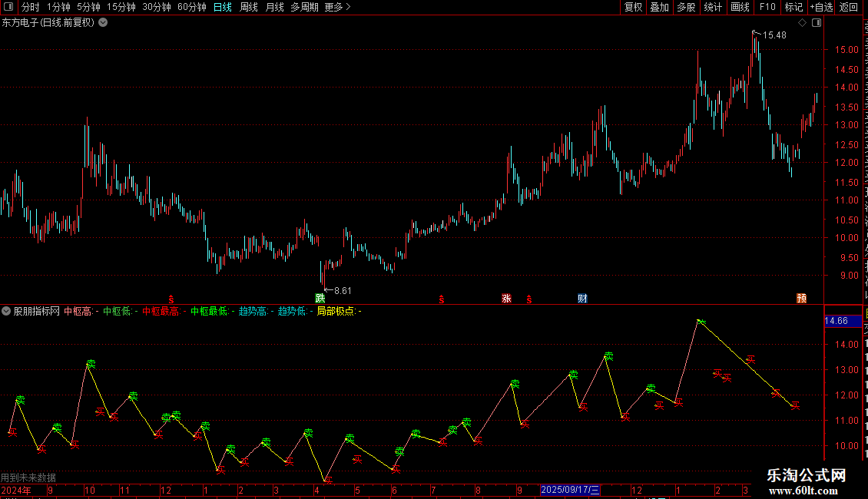This screenshot has height=499, width=868.
Task: Select the 1分钟 period
Action: pos(58,7)
